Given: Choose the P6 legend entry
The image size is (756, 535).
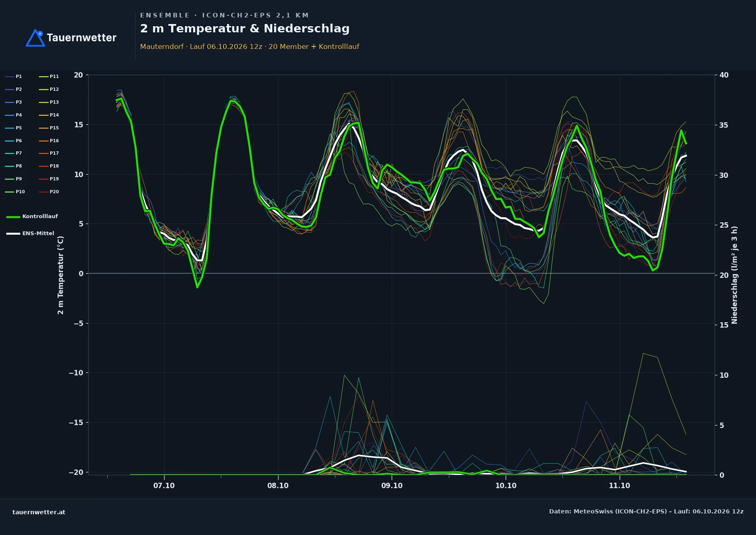Looking at the screenshot, I should click(x=13, y=141).
